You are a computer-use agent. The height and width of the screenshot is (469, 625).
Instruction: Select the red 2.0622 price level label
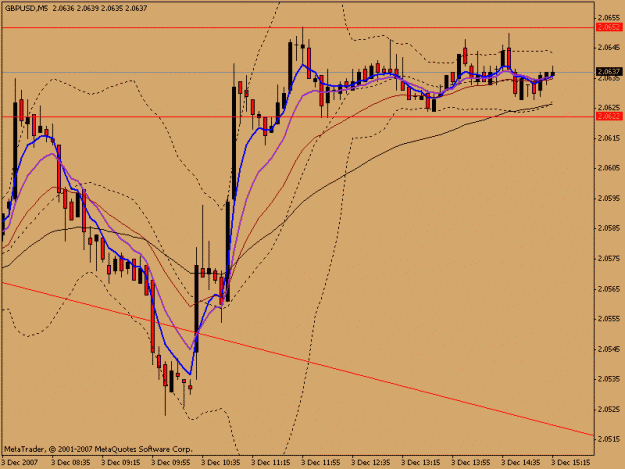pyautogui.click(x=609, y=116)
